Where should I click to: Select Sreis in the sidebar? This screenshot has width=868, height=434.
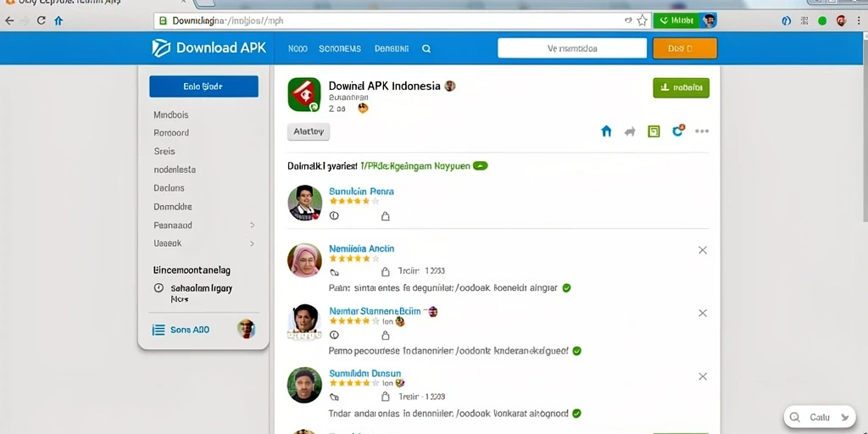click(x=164, y=151)
